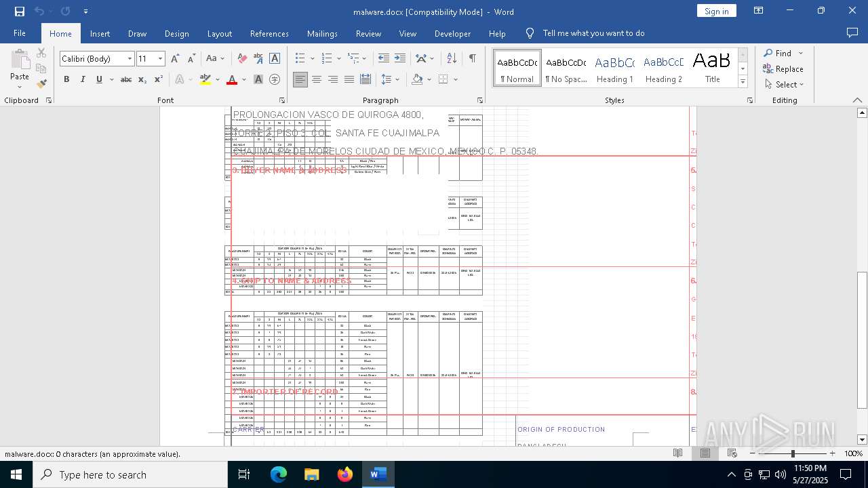Open Firefox from taskbar
The image size is (868, 488).
coord(345,474)
